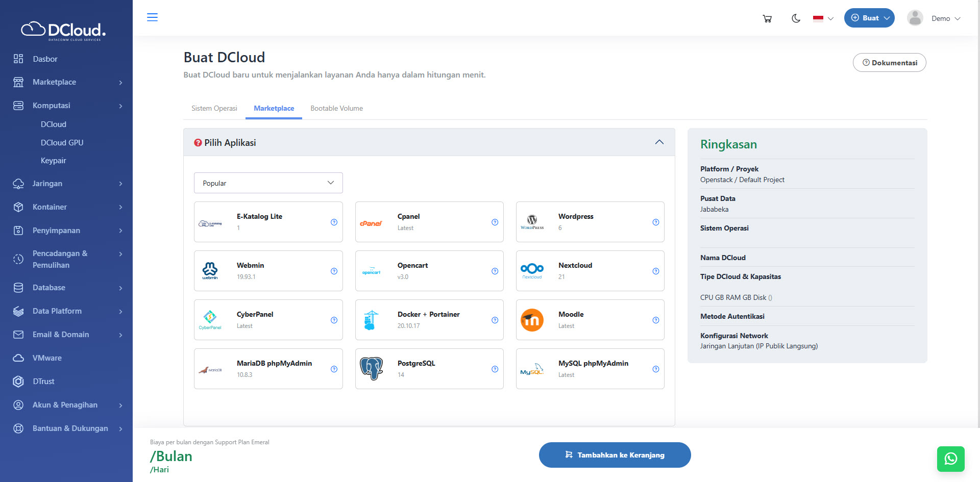The image size is (980, 482).
Task: Open the Dokumentasi link button
Action: coord(889,63)
